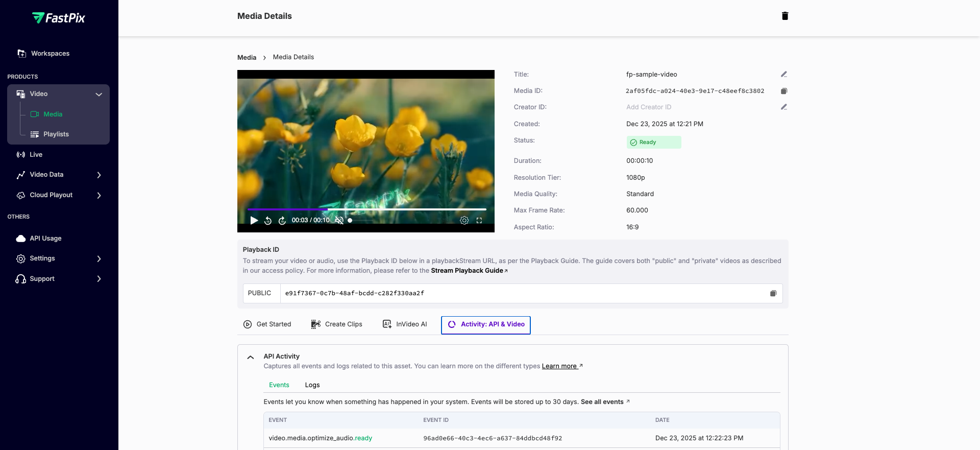Click the 1080p resolution value
Image resolution: width=980 pixels, height=450 pixels.
[635, 178]
